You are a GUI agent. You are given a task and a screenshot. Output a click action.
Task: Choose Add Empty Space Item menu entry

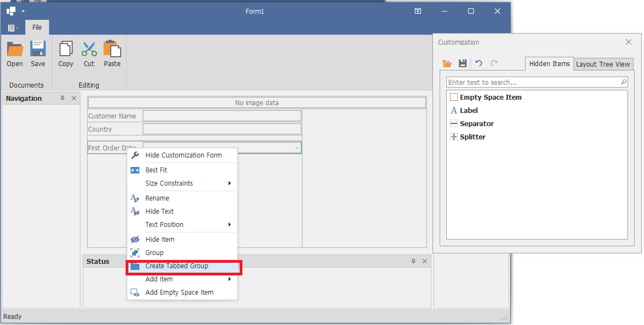182,292
